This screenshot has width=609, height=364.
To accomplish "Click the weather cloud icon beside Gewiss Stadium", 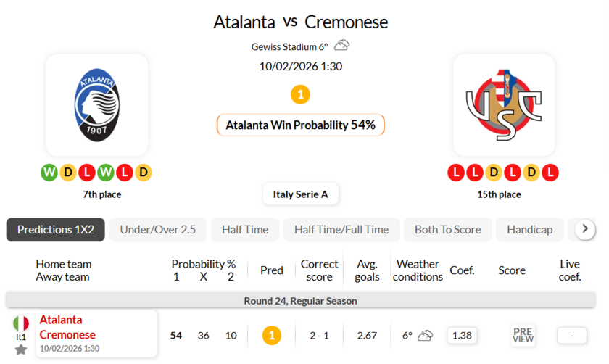I will pos(342,46).
